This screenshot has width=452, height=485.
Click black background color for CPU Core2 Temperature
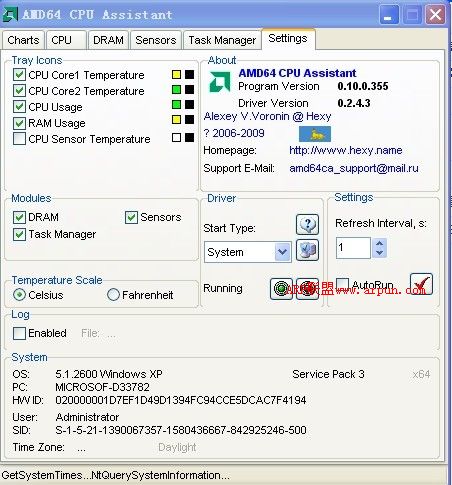click(190, 89)
